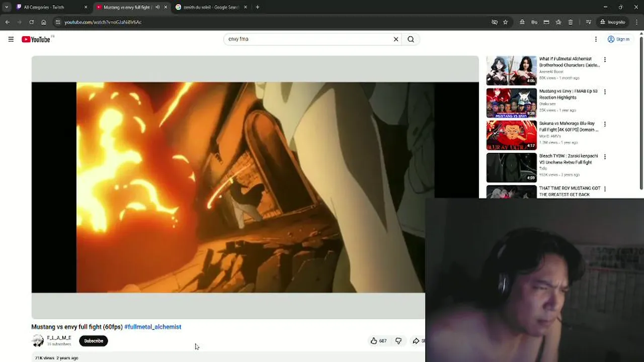644x362 pixels.
Task: Run search with the magnifier button
Action: (x=411, y=39)
